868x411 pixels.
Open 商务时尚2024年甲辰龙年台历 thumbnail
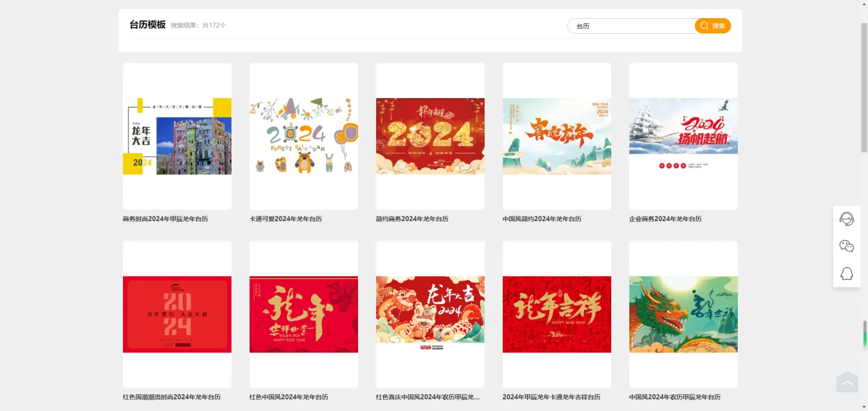pos(177,136)
